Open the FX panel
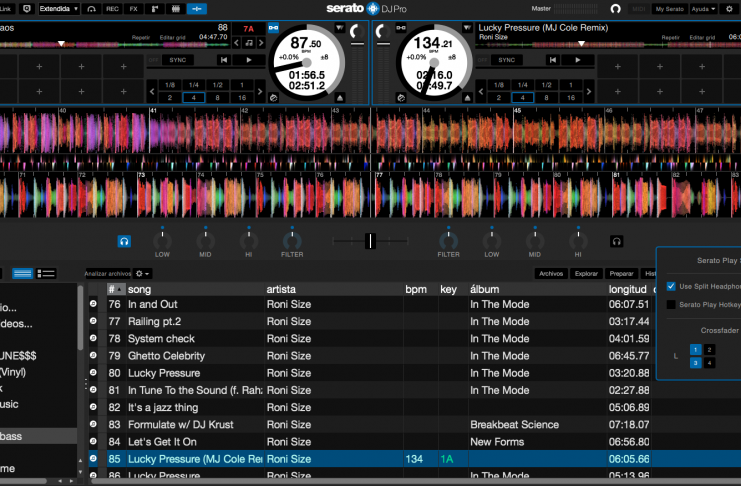This screenshot has height=486, width=741. click(x=134, y=8)
